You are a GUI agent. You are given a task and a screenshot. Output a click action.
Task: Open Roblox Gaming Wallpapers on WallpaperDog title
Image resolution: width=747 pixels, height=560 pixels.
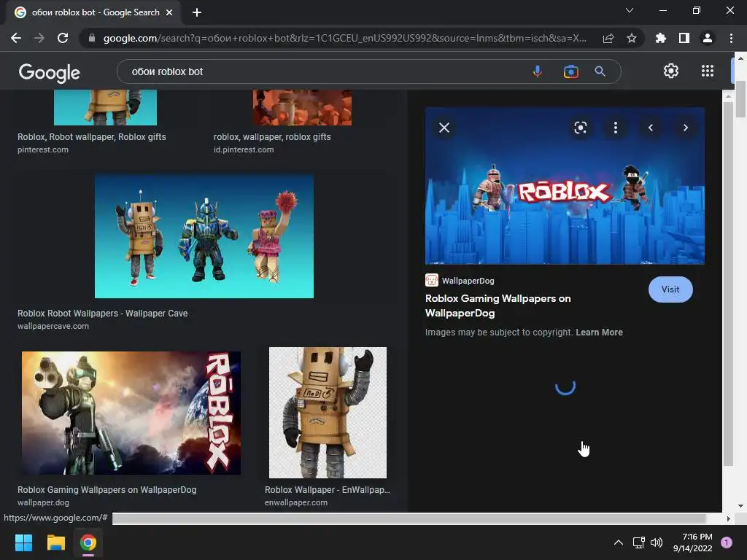click(x=498, y=306)
